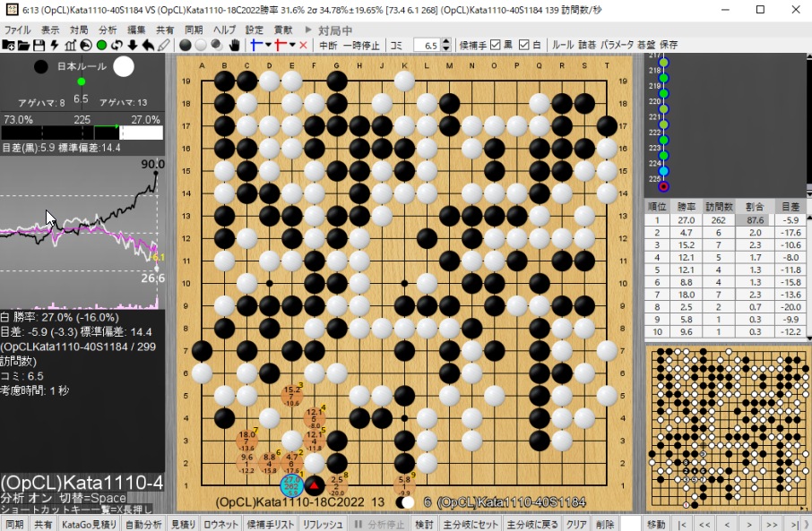This screenshot has width=812, height=531.
Task: Click the 保存 toolbar button
Action: pos(669,45)
